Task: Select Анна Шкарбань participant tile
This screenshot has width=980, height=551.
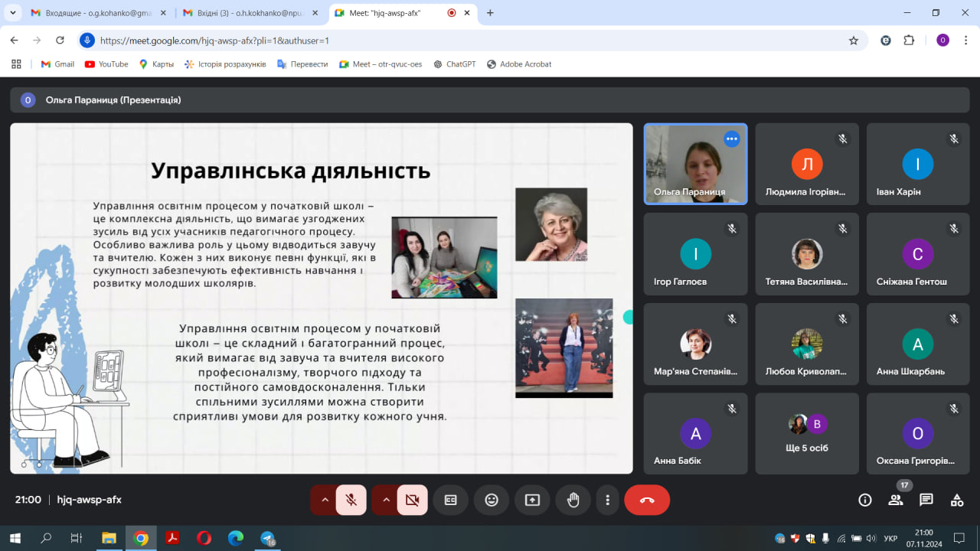Action: click(x=918, y=344)
